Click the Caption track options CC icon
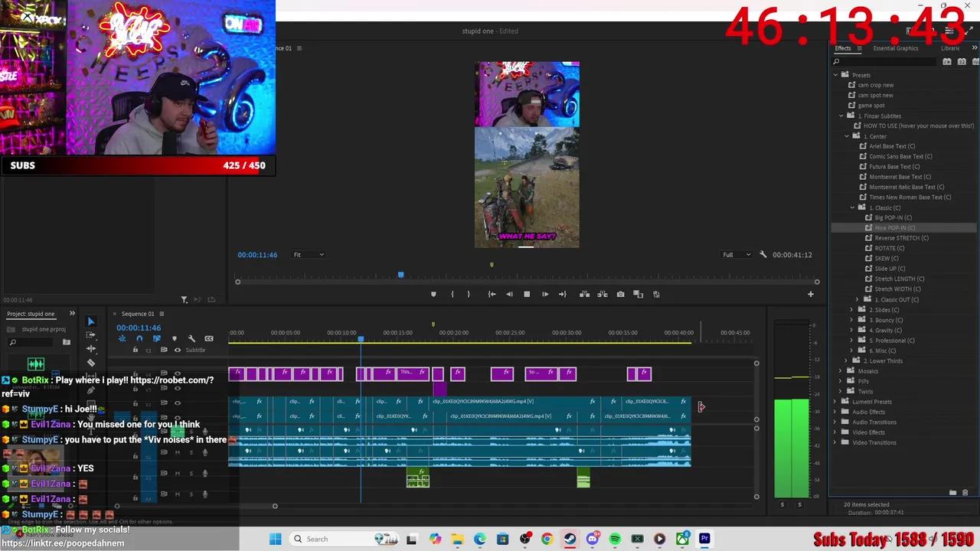The image size is (980, 551). (x=209, y=338)
